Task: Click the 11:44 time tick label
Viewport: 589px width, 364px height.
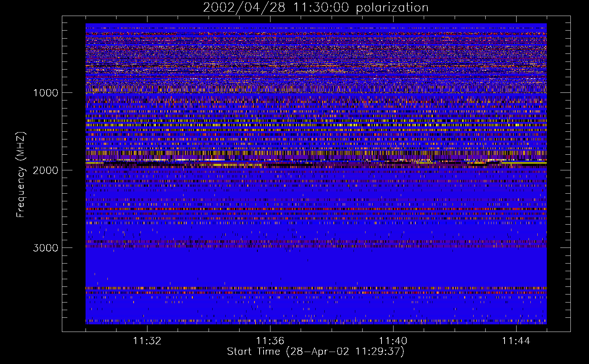Action: click(516, 341)
